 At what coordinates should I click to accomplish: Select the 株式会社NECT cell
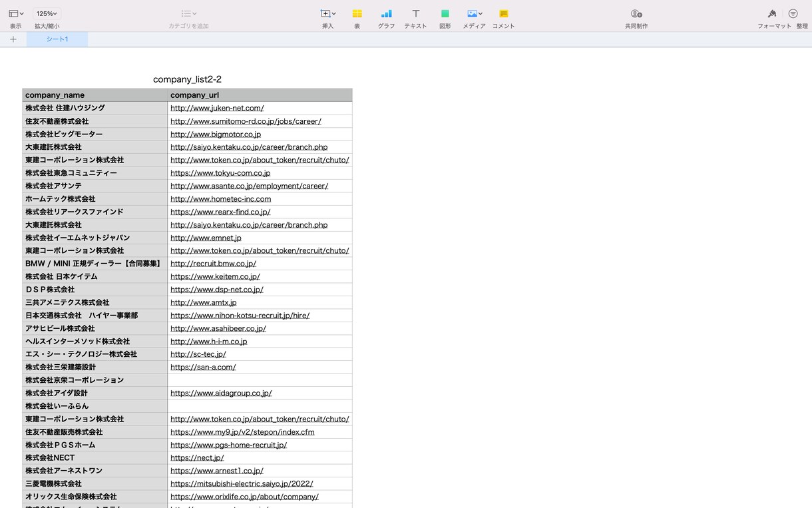pos(95,457)
